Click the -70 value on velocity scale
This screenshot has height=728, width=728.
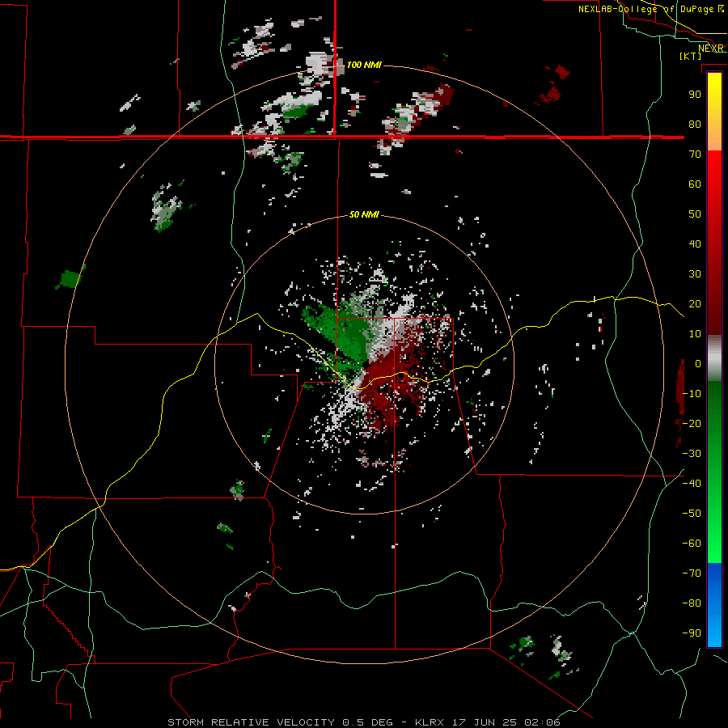(692, 574)
